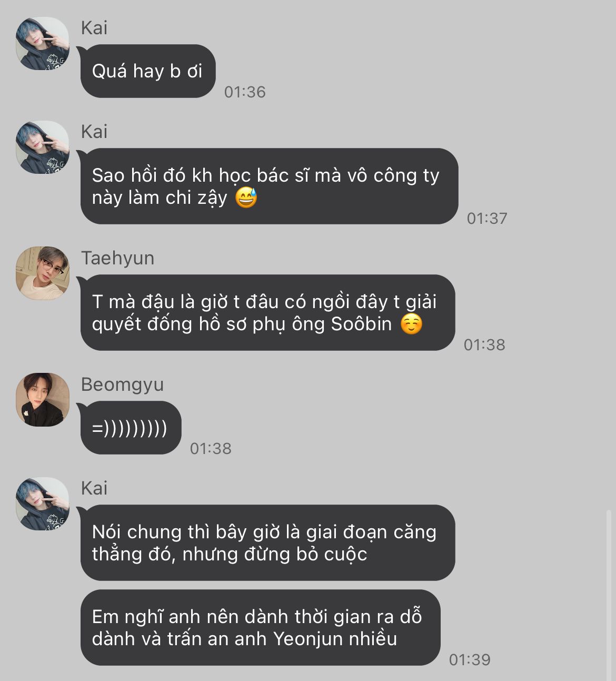
Task: Tap the 01:38 timestamp beside Beomgyu's message
Action: coord(211,449)
